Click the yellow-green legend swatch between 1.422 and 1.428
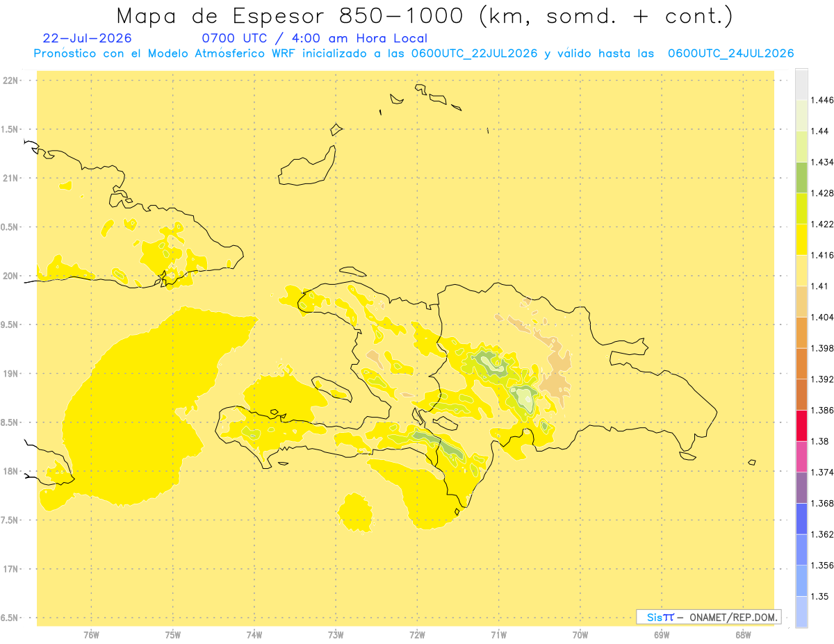 (801, 208)
